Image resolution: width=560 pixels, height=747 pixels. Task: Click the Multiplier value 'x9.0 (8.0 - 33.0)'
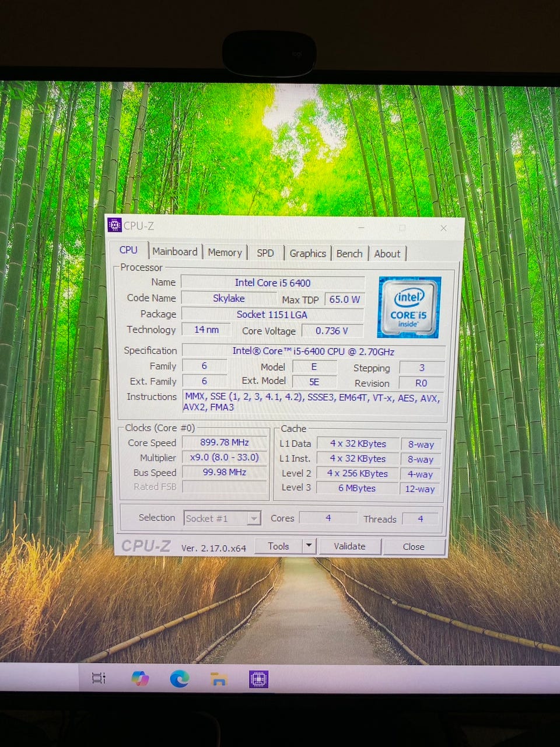(225, 457)
